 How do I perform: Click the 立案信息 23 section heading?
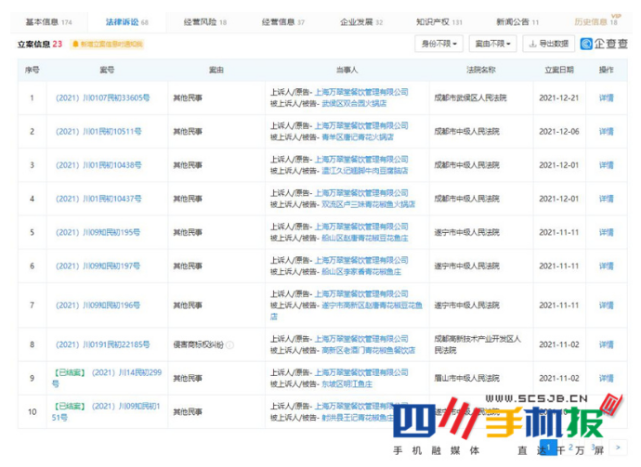[40, 44]
